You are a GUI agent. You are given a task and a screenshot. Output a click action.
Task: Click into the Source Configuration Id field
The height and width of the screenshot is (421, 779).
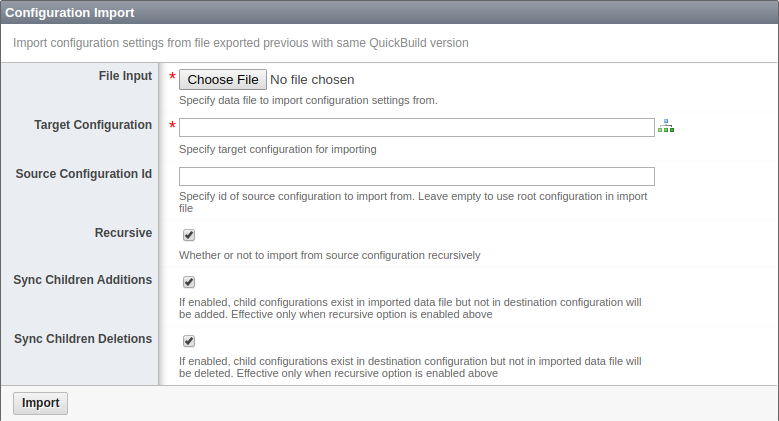pyautogui.click(x=417, y=176)
